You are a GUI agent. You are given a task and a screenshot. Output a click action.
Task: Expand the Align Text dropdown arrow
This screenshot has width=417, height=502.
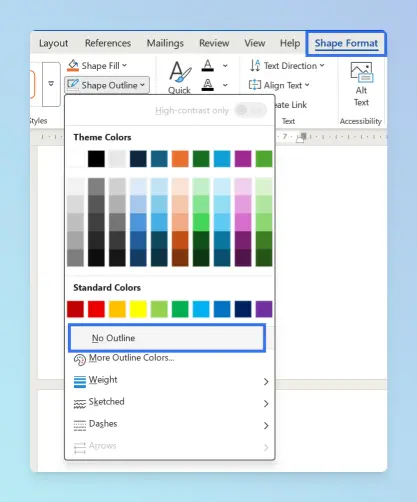307,85
